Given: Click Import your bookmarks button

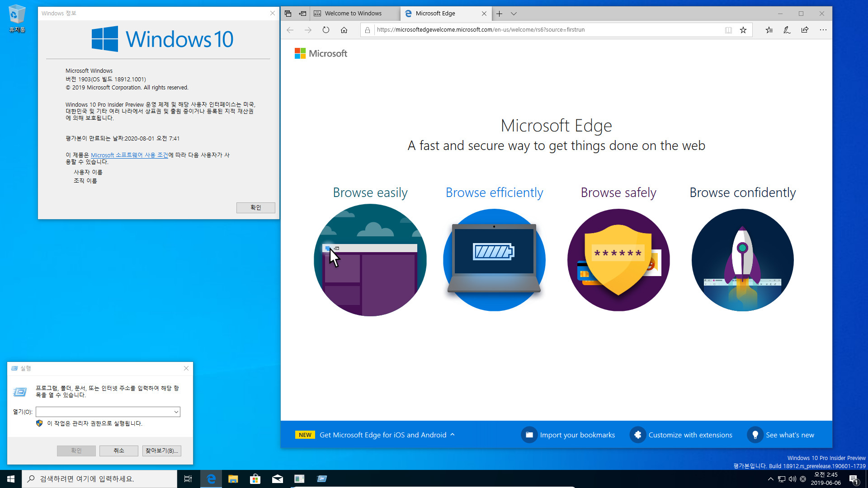Looking at the screenshot, I should click(x=568, y=434).
